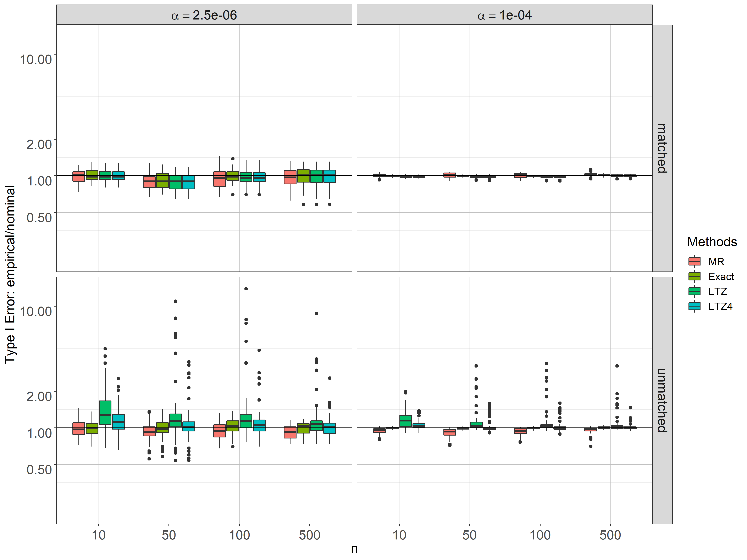Click x-tick '50' under the α = 1e-04 column
This screenshot has height=560, width=747.
point(469,535)
